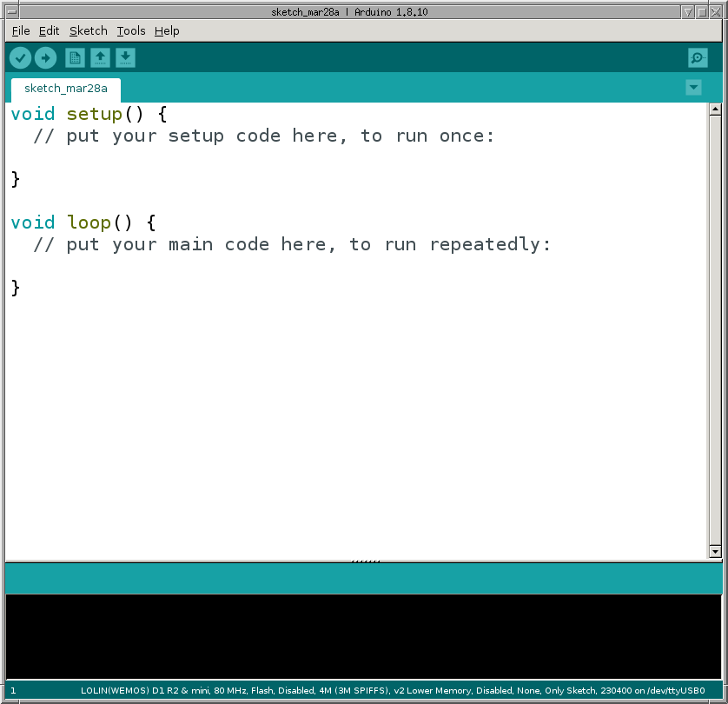The height and width of the screenshot is (704, 728).
Task: Click the console divider grip handle
Action: [x=366, y=561]
